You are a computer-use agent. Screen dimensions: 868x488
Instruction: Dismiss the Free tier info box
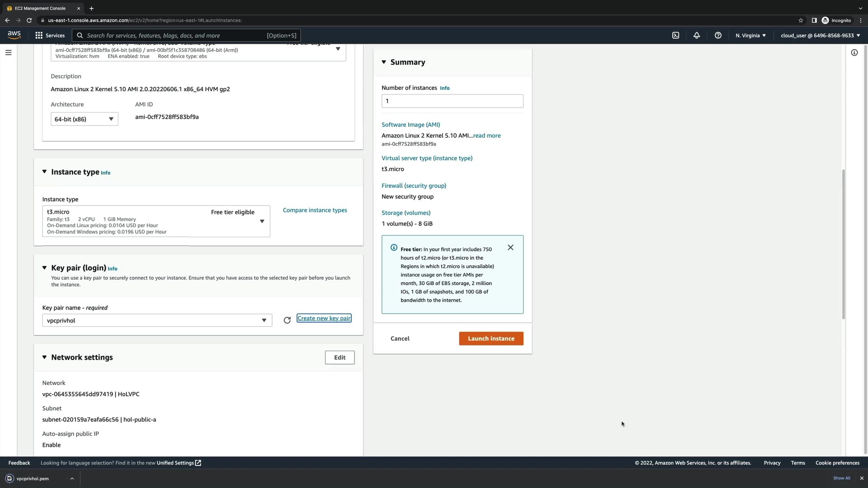(x=510, y=248)
